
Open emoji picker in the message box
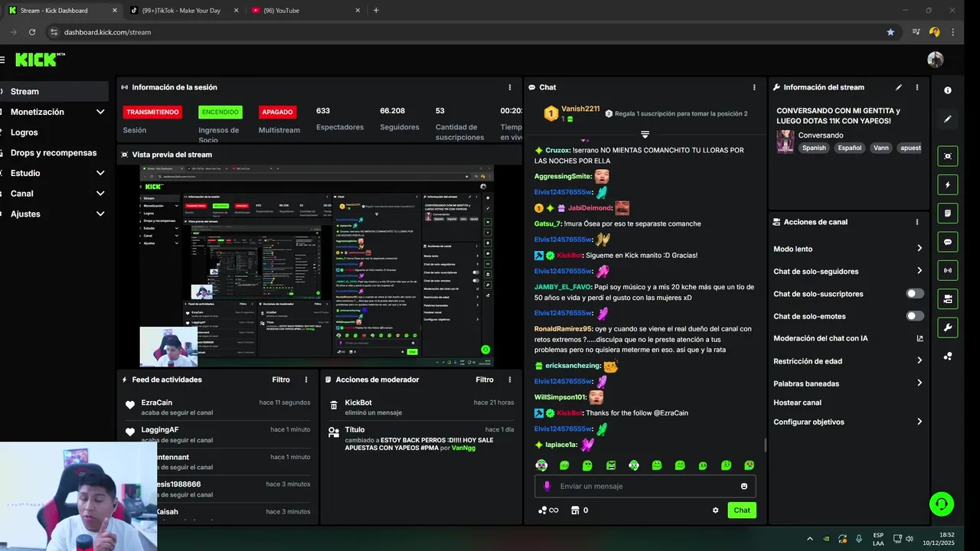[x=744, y=486]
